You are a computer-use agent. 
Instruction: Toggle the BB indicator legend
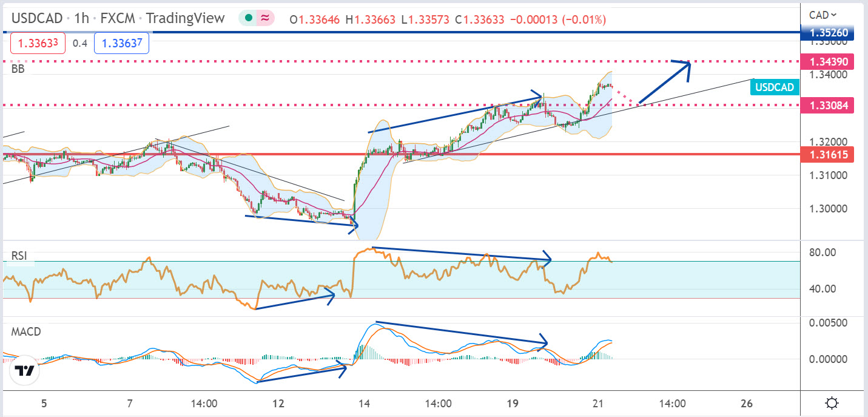pyautogui.click(x=16, y=69)
